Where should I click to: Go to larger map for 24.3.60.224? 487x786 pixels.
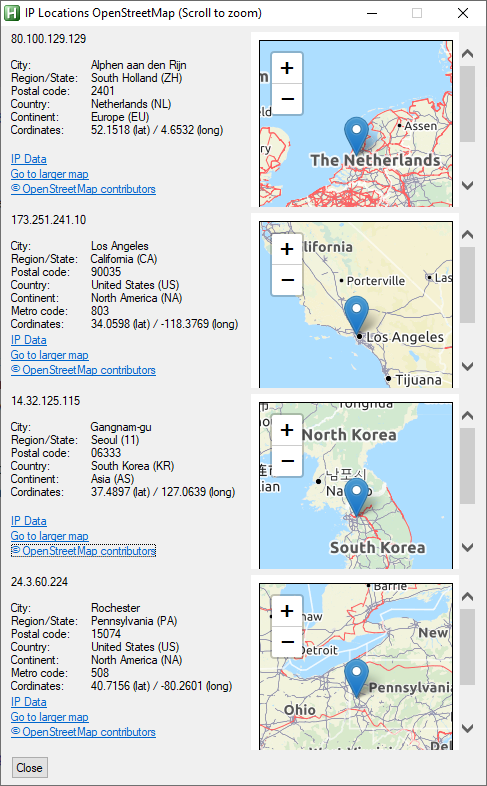click(x=50, y=717)
